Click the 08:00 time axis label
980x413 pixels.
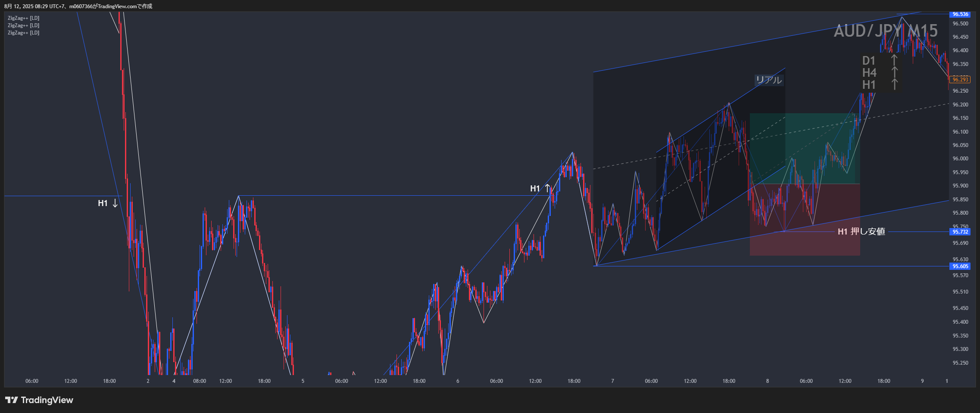(x=200, y=381)
